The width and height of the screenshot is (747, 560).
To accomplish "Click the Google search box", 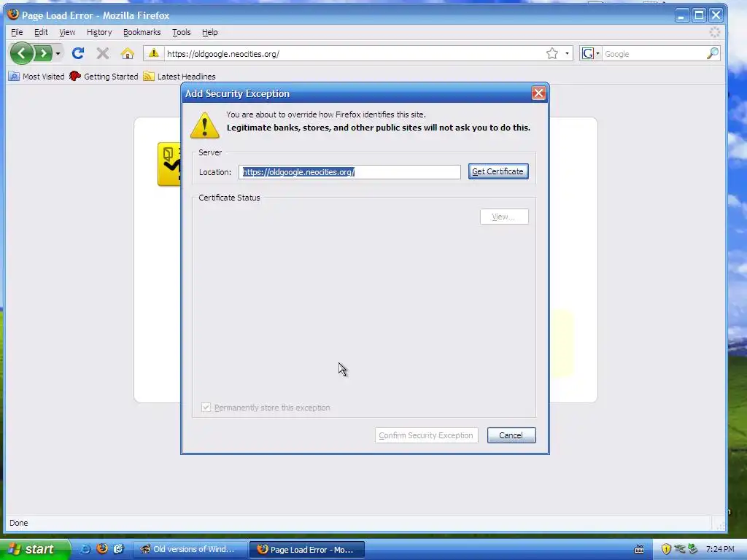I will (x=654, y=54).
